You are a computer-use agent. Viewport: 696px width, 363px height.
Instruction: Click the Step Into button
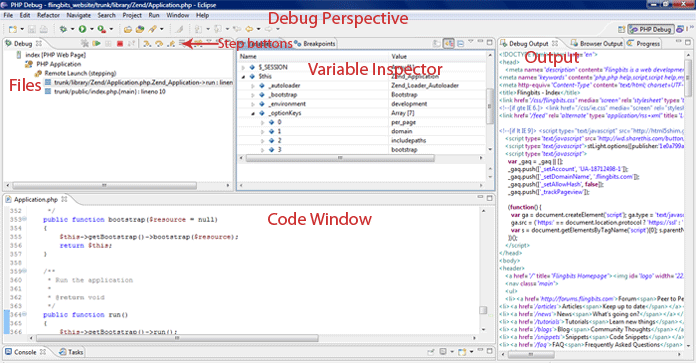click(x=147, y=43)
